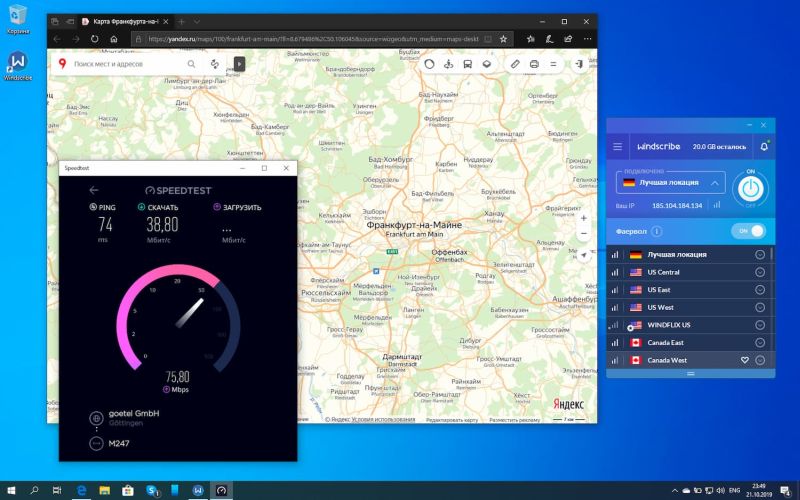The height and width of the screenshot is (500, 800).
Task: Favorite Canada West with heart icon
Action: click(x=744, y=360)
